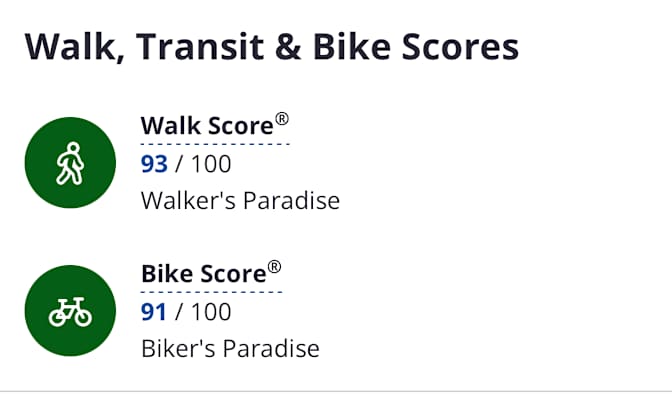The height and width of the screenshot is (416, 672).
Task: Open the Bike Score link
Action: point(203,274)
